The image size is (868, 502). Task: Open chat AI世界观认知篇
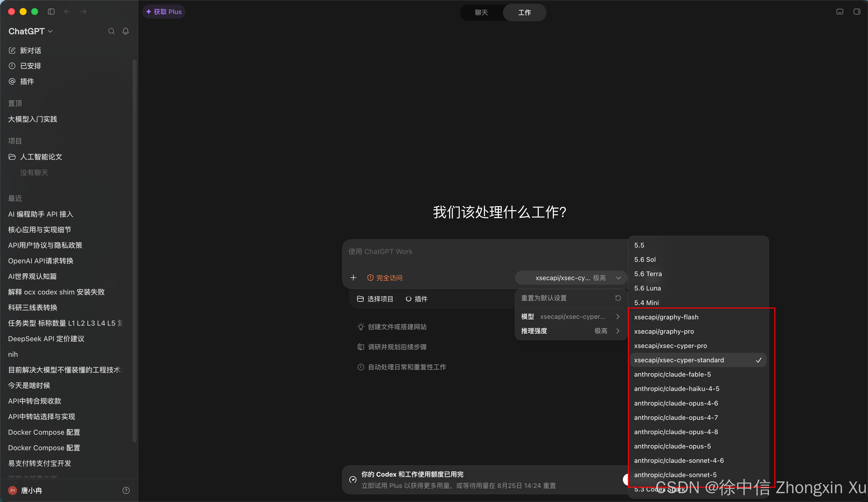click(32, 276)
